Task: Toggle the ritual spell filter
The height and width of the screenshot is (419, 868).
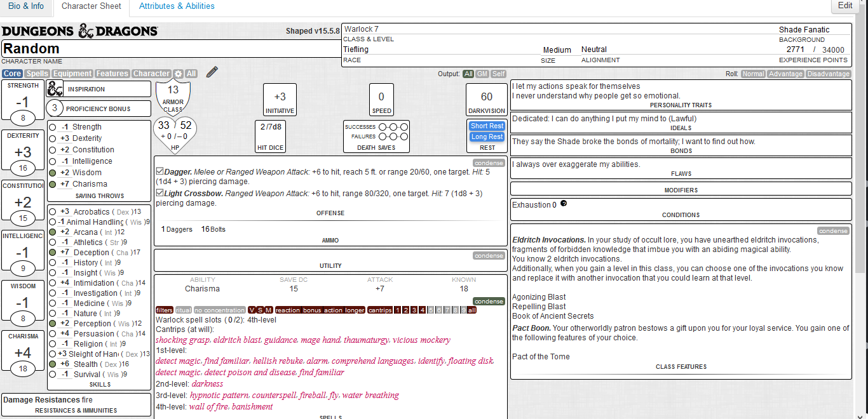Action: 183,310
